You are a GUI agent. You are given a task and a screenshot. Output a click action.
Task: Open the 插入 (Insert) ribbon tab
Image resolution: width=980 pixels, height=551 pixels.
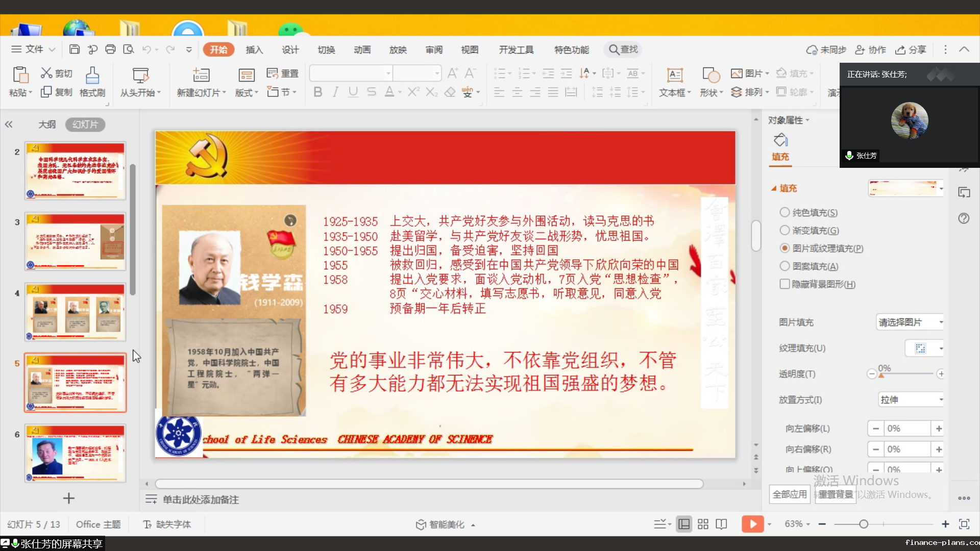coord(254,49)
